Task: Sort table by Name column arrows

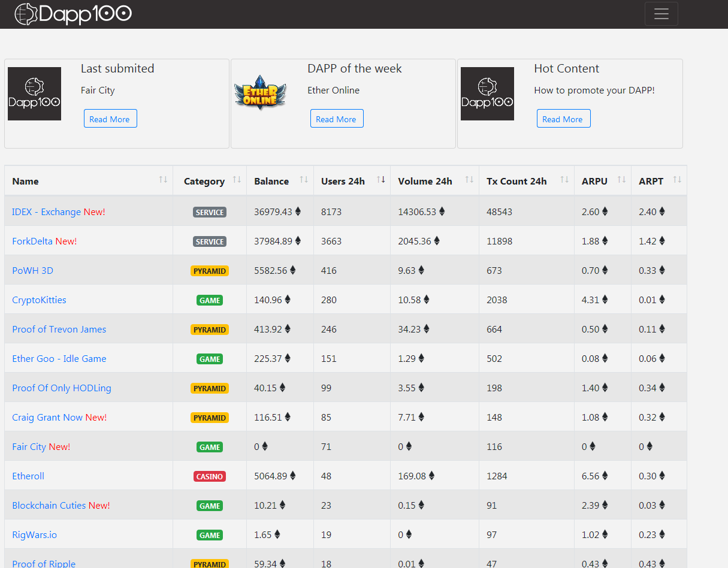Action: (163, 180)
